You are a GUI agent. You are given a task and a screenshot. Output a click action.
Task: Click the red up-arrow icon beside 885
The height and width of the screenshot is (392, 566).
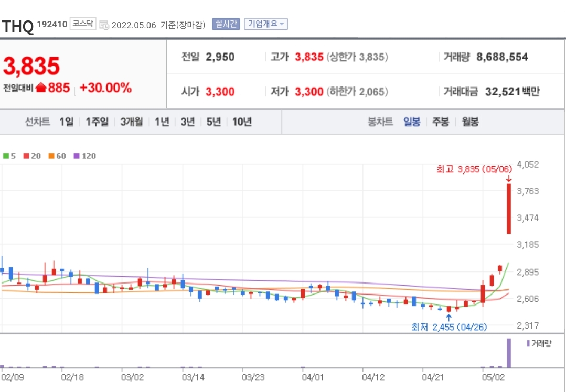(41, 88)
